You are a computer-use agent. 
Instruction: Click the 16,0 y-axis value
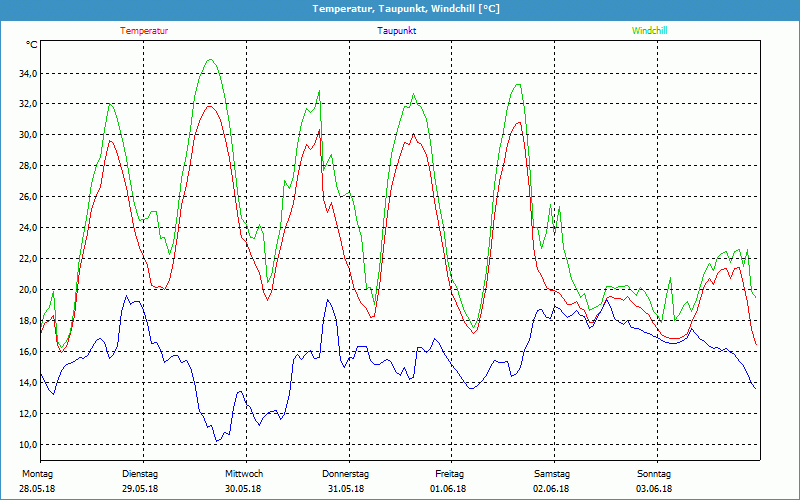(28, 352)
